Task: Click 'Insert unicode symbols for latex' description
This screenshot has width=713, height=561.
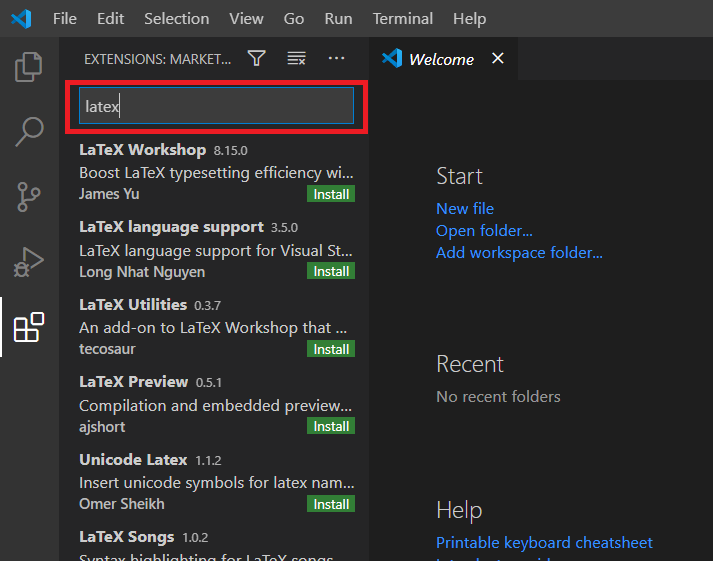Action: point(217,483)
